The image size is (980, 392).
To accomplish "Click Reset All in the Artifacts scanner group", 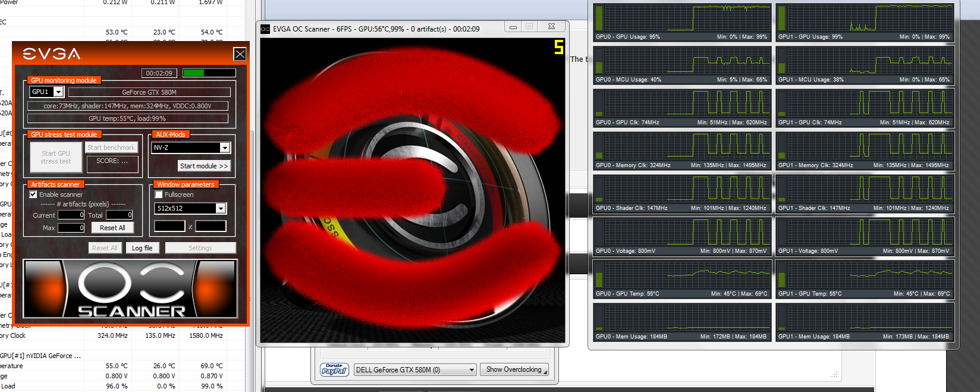I will [x=112, y=228].
